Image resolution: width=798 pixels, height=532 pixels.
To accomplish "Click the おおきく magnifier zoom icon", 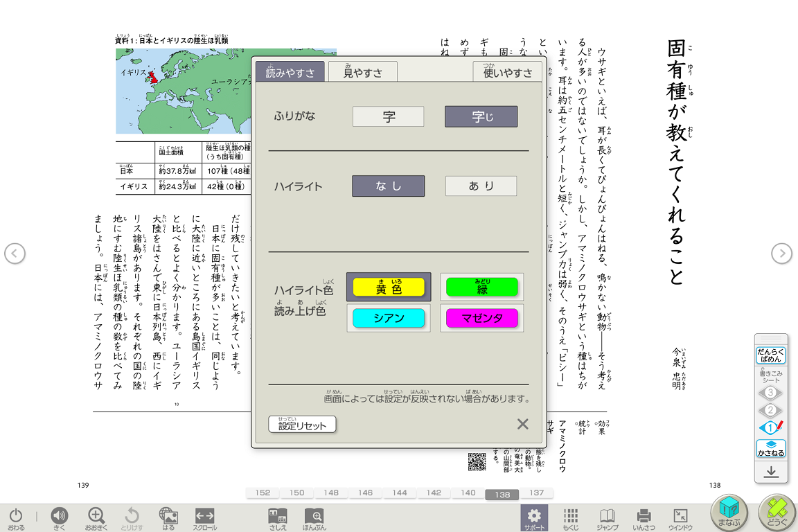I will click(x=96, y=515).
